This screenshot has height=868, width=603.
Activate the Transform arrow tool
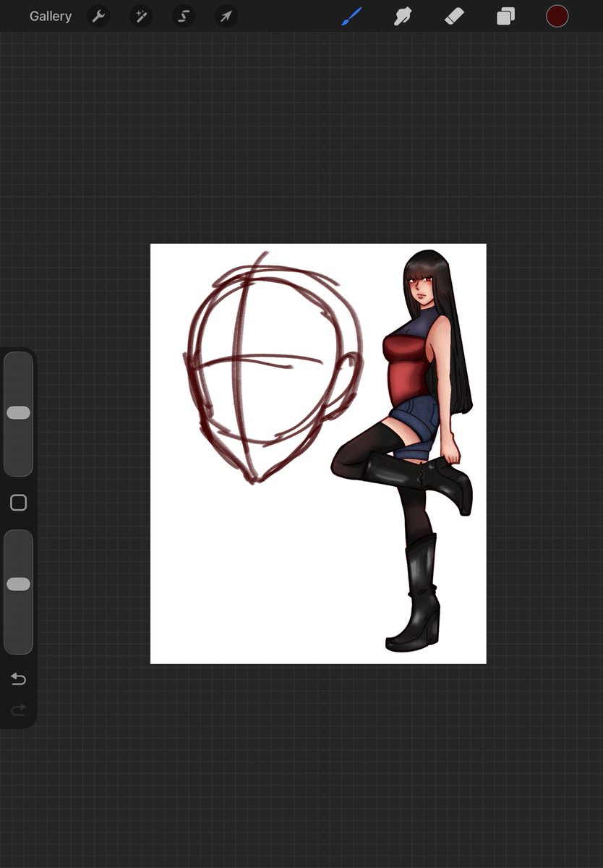pos(226,16)
